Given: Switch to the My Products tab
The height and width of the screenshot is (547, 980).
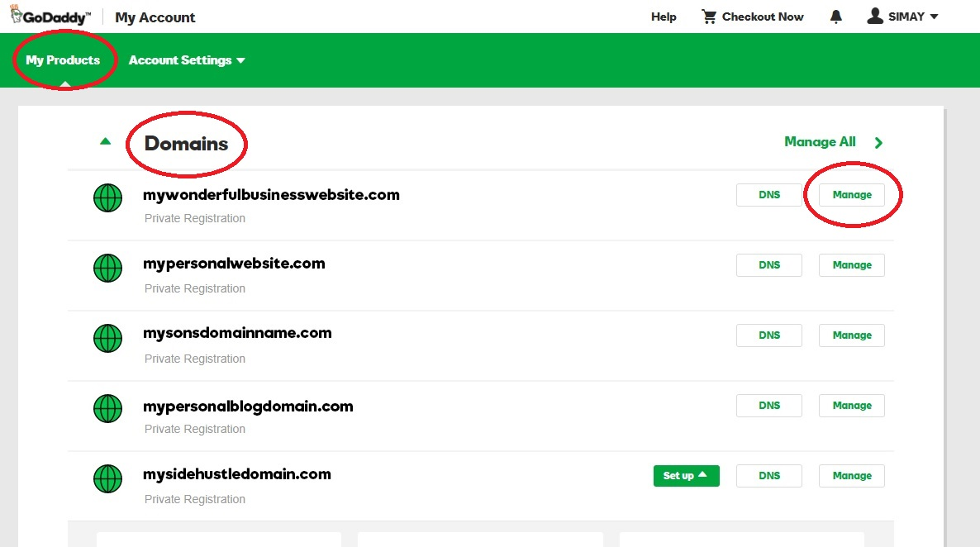Looking at the screenshot, I should pyautogui.click(x=64, y=59).
